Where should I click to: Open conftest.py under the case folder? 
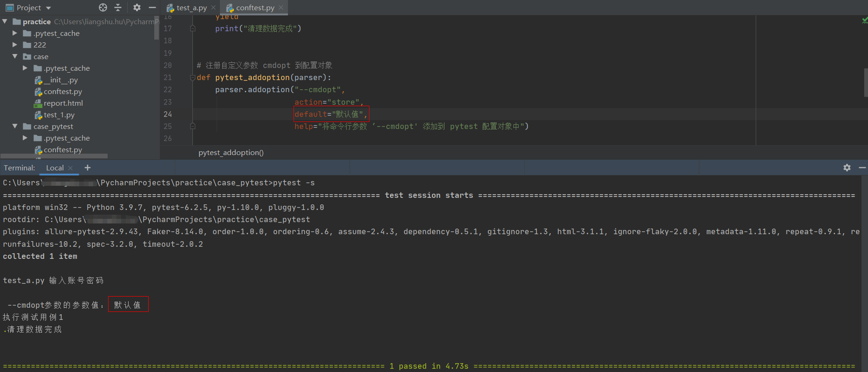point(63,91)
